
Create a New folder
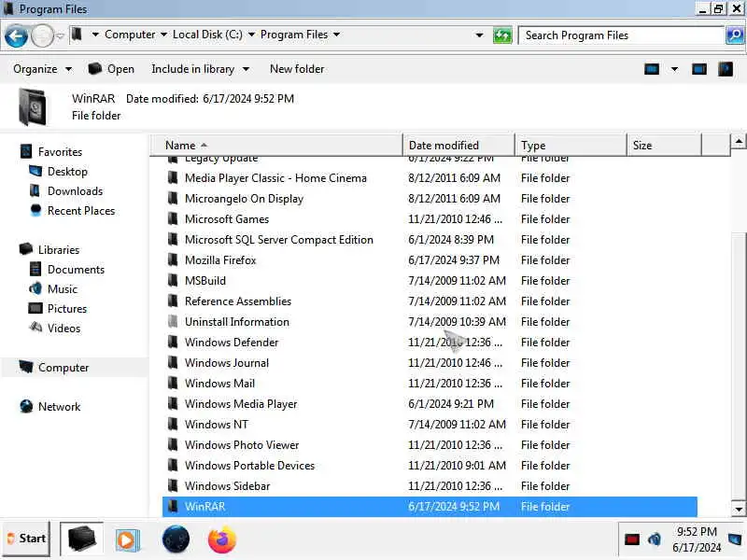click(297, 69)
